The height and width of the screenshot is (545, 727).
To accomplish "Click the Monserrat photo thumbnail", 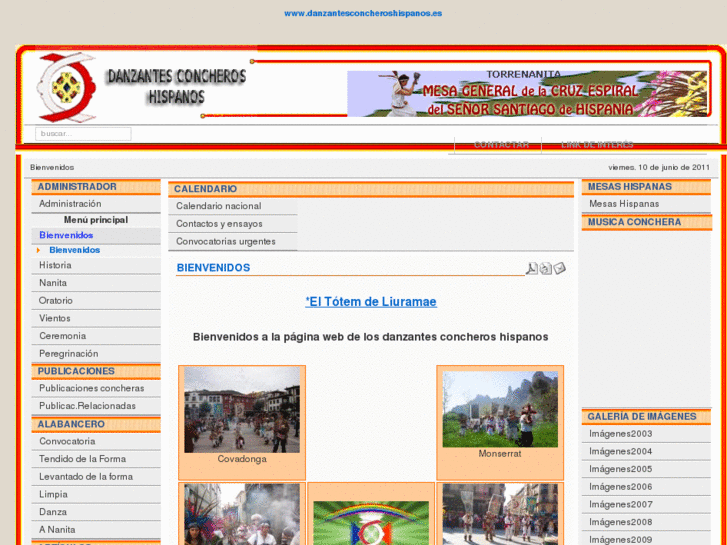I will click(x=500, y=409).
